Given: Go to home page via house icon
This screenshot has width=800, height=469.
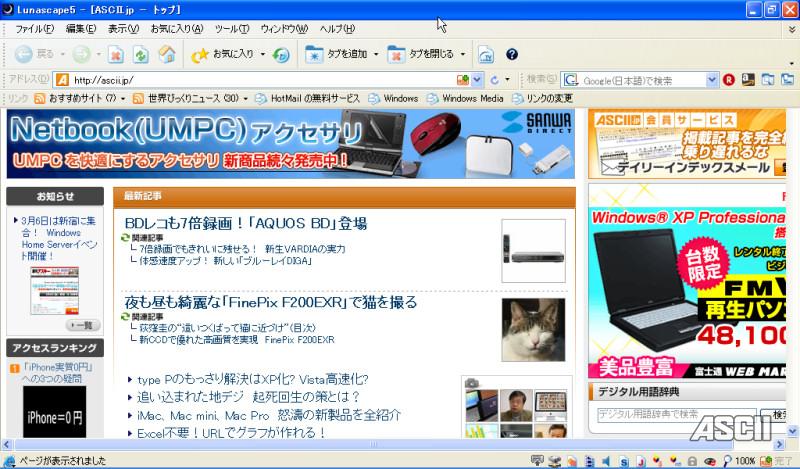Looking at the screenshot, I should click(x=167, y=54).
